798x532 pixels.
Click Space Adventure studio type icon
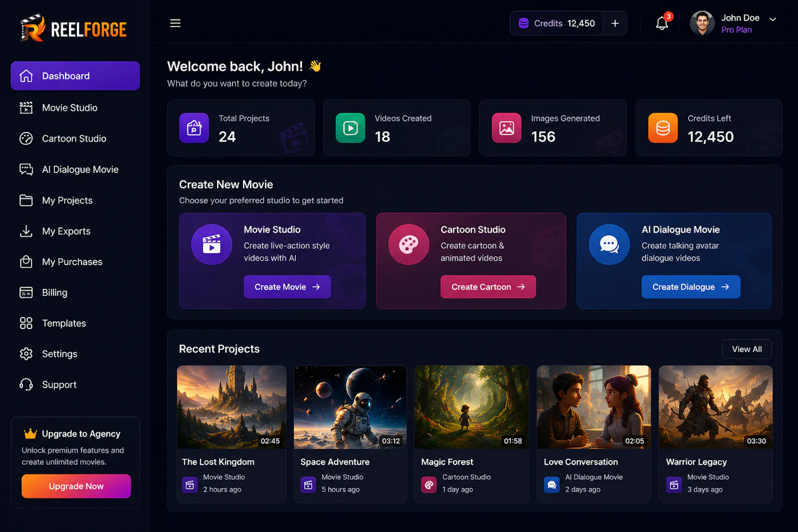point(308,485)
